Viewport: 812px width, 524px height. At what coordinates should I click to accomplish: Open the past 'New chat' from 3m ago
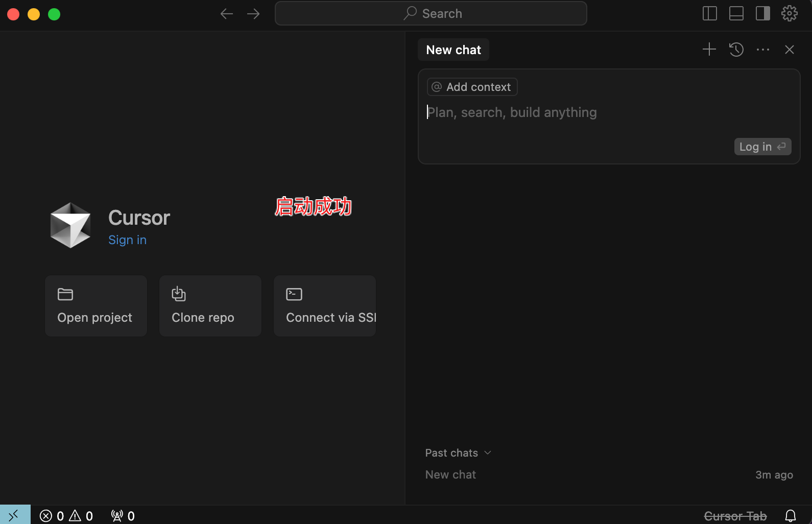click(609, 474)
